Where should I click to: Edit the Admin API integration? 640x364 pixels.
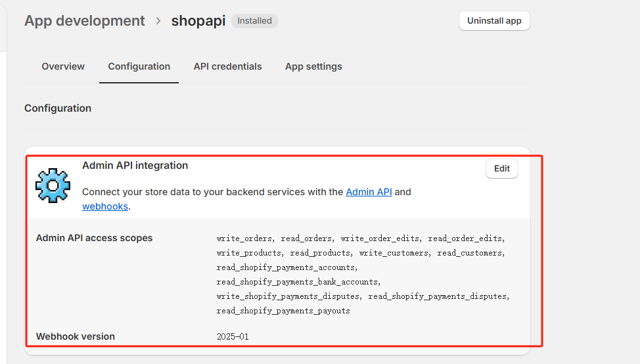pos(502,169)
